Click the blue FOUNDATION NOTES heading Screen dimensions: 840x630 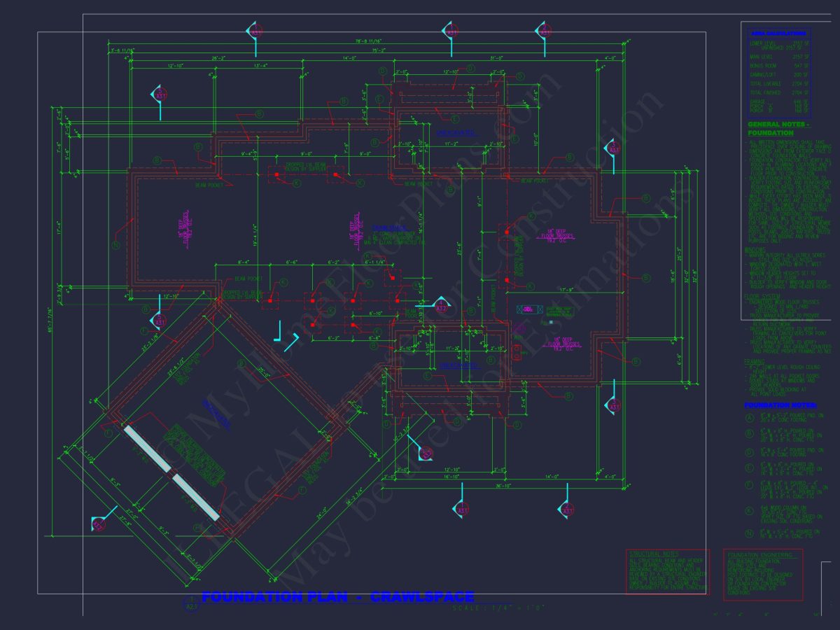pyautogui.click(x=777, y=405)
